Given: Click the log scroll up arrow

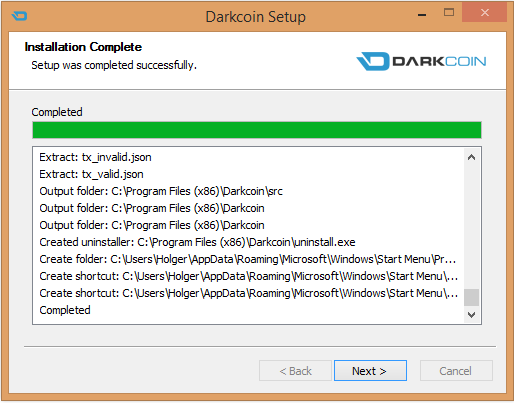Looking at the screenshot, I should (x=471, y=157).
